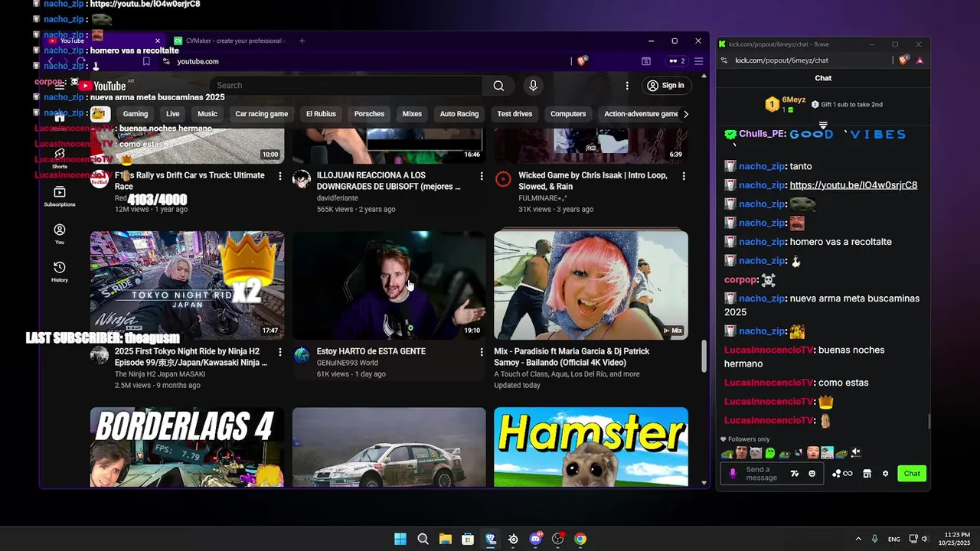Open YouTube settings three-dot menu
This screenshot has width=980, height=551.
tap(627, 86)
